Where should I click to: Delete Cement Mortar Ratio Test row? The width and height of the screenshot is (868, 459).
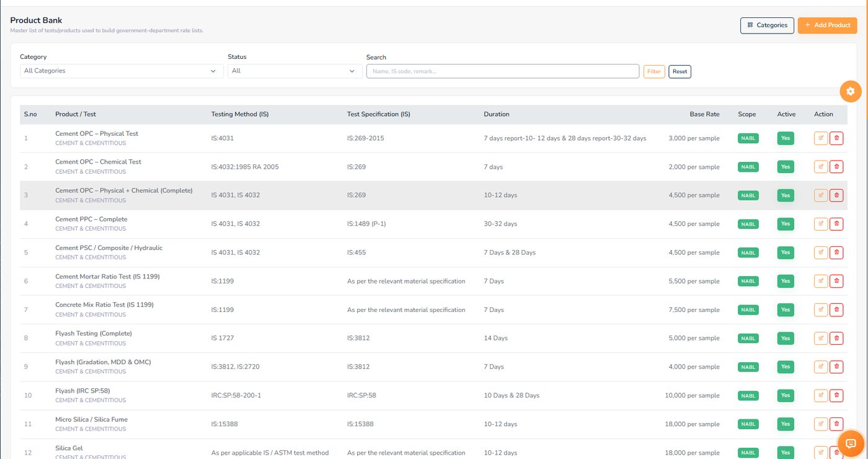(836, 281)
